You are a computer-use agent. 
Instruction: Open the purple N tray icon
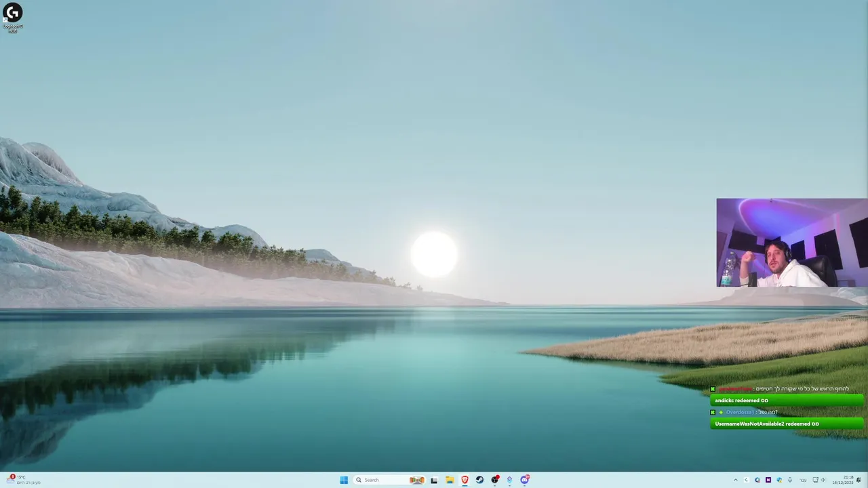[768, 480]
